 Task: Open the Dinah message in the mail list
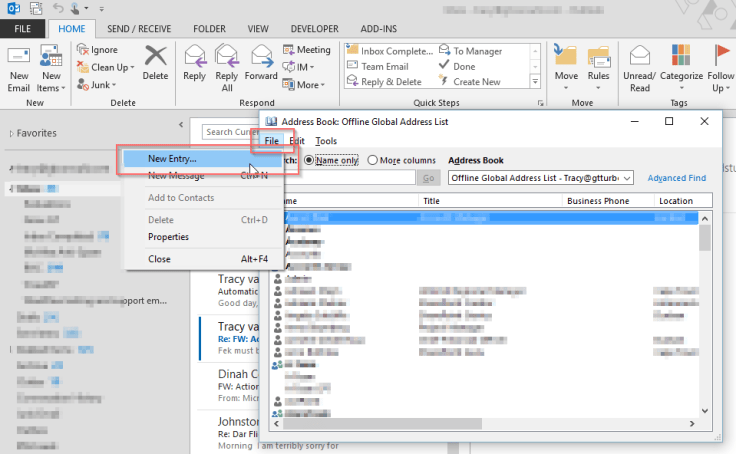coord(229,386)
